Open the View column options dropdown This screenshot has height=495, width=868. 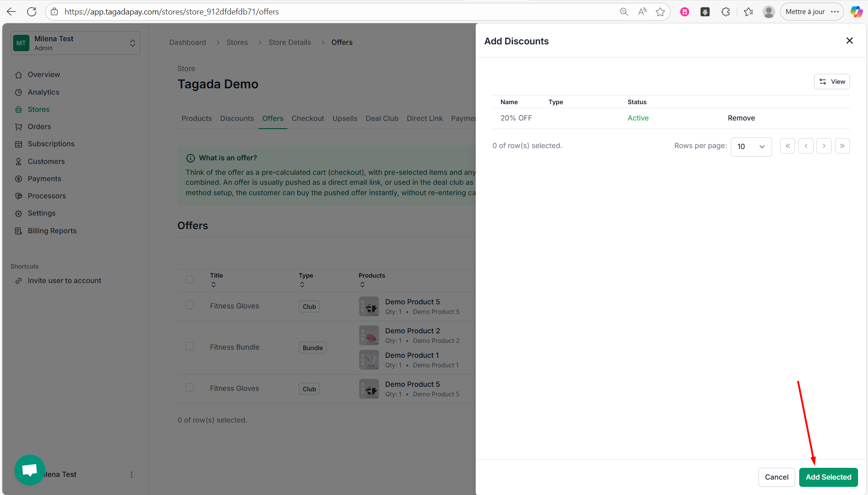tap(832, 82)
